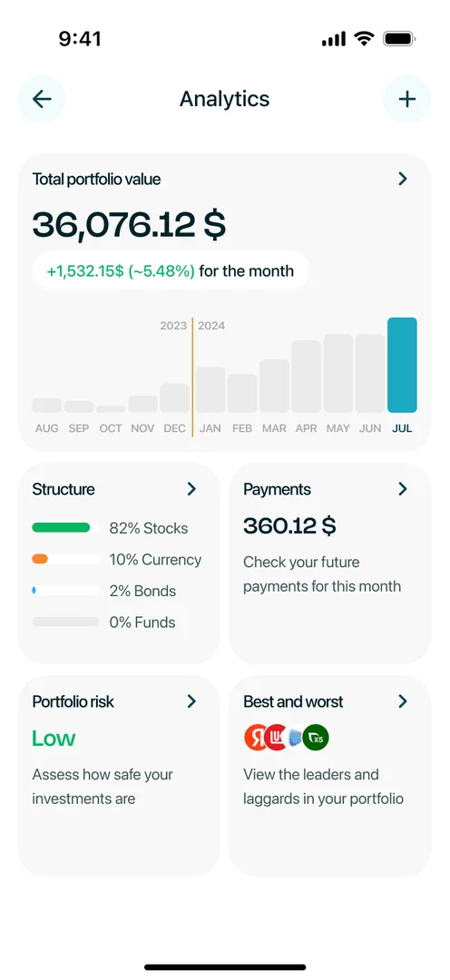
Task: Open Total portfolio value chevron
Action: point(403,180)
